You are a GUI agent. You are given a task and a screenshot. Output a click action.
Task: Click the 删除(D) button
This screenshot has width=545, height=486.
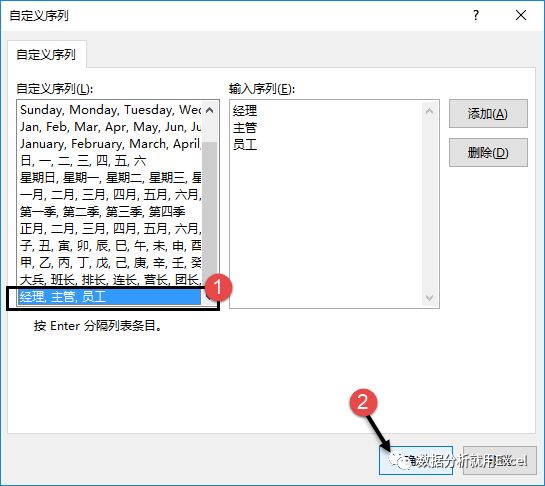tap(488, 153)
